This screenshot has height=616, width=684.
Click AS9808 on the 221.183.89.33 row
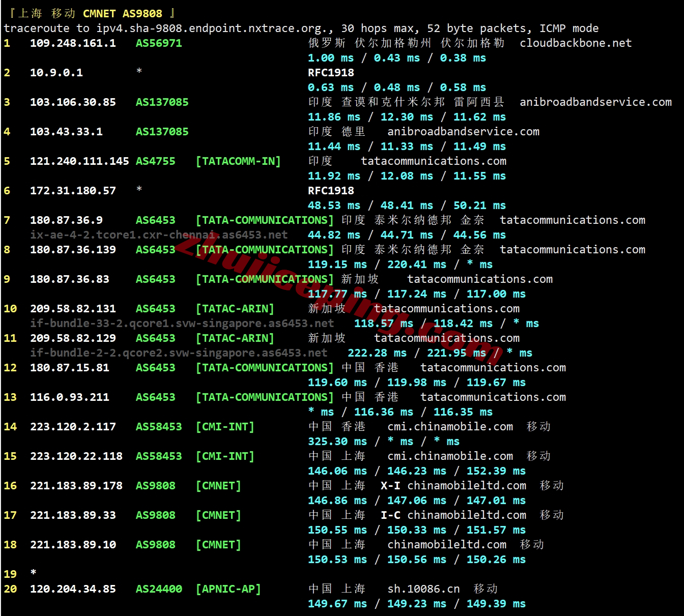pos(156,515)
